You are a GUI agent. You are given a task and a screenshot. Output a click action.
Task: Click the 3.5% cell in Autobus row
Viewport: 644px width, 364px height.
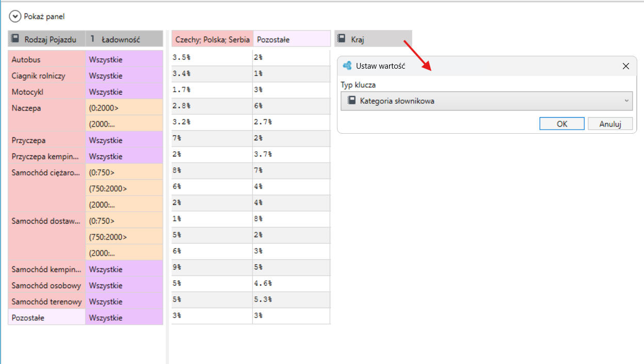click(x=212, y=58)
